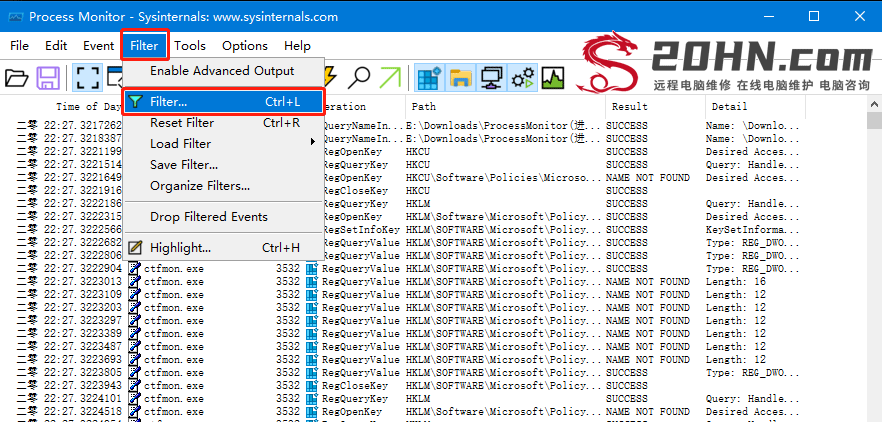Click the Path column header
Image resolution: width=882 pixels, height=422 pixels.
(x=424, y=106)
